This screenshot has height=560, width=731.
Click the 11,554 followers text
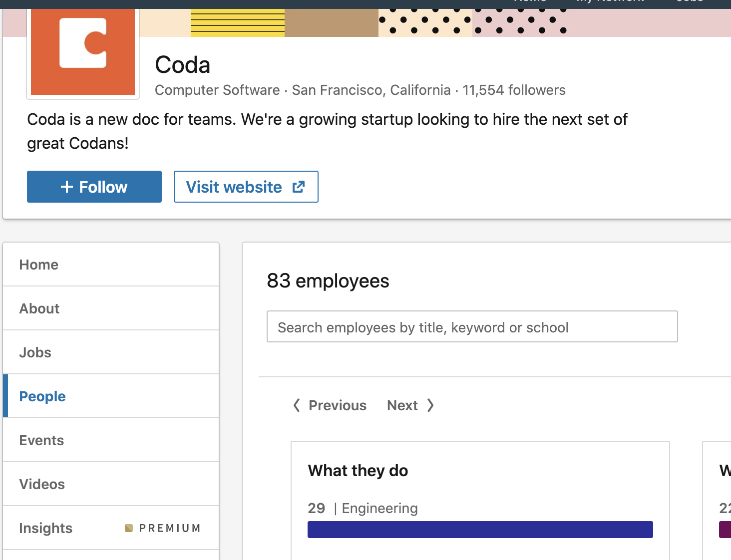tap(514, 90)
